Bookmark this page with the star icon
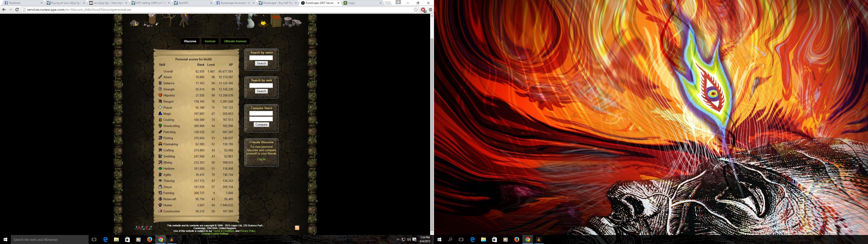 416,10
